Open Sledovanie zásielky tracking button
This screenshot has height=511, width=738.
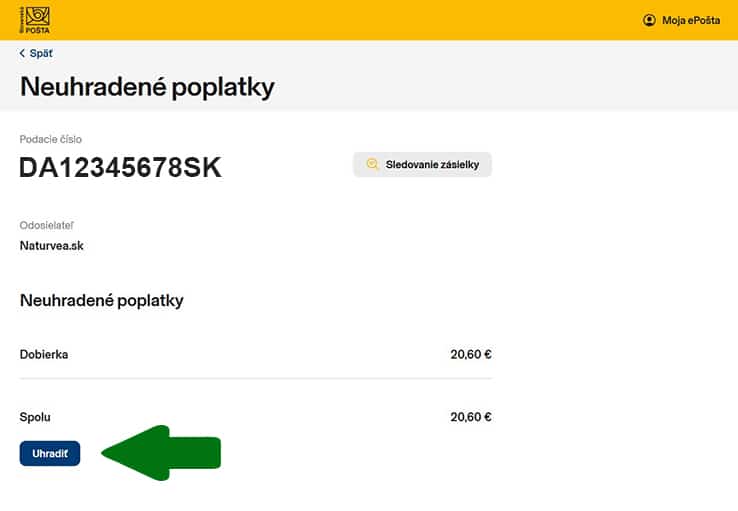(x=422, y=165)
